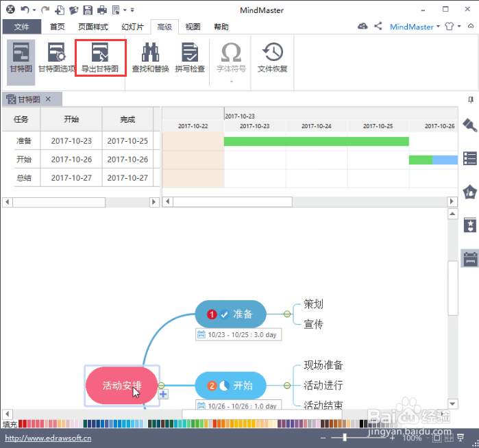
Task: Close the 甘特图 panel tab
Action: tap(48, 99)
